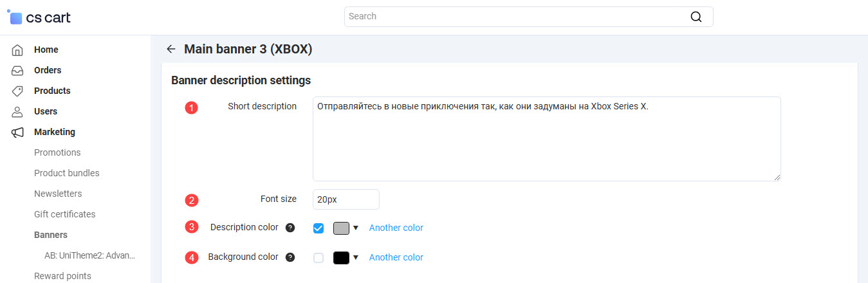Open Home in the sidebar
The height and width of the screenshot is (283, 868).
(46, 50)
